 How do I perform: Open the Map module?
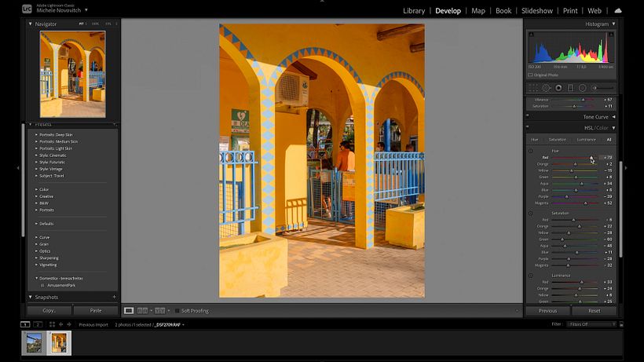click(478, 11)
